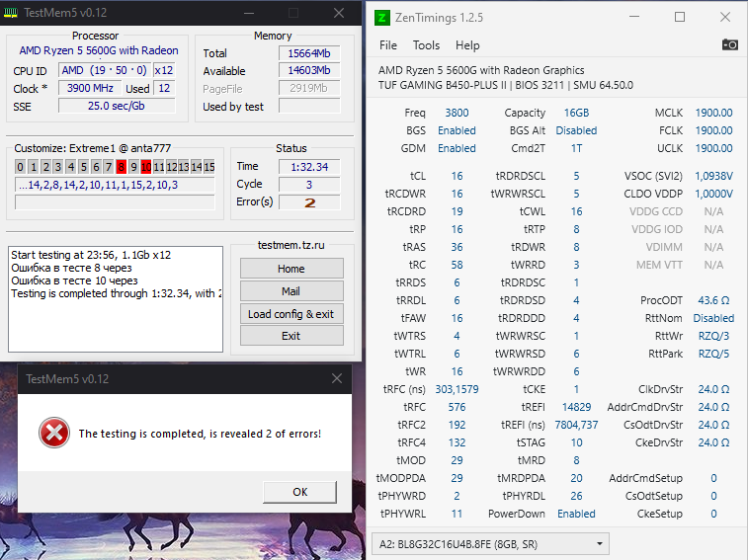Viewport: 748px width, 560px height.
Task: Click log line 'Testing is completed through 1:32.34'
Action: pyautogui.click(x=116, y=293)
